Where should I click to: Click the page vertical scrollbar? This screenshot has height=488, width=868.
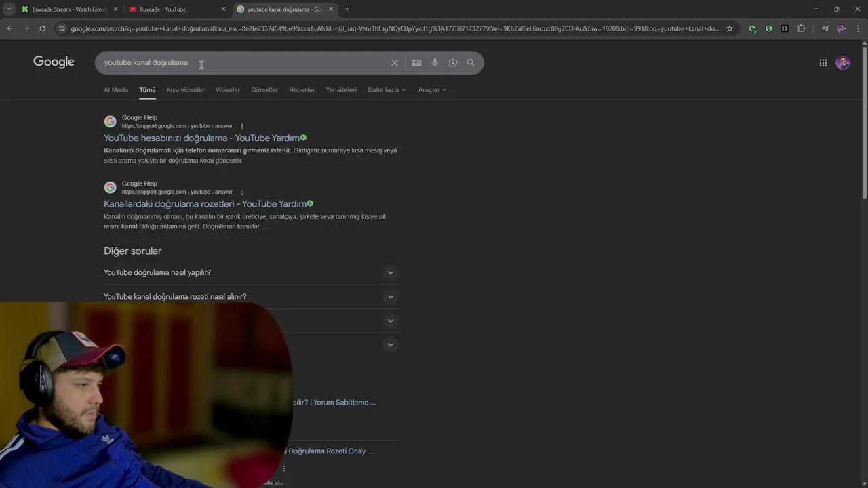point(864,122)
